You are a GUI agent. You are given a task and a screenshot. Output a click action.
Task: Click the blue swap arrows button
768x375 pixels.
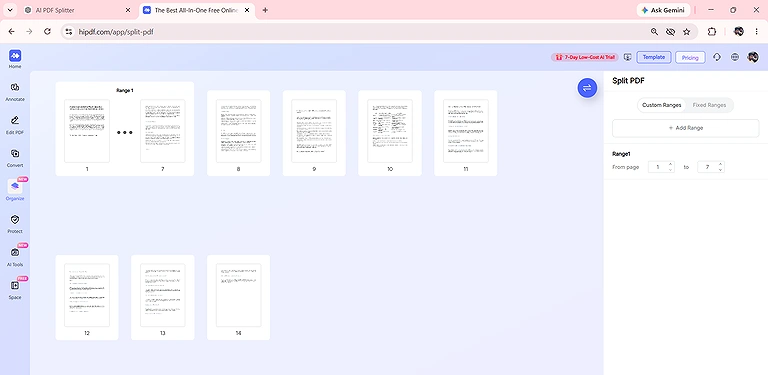(587, 88)
